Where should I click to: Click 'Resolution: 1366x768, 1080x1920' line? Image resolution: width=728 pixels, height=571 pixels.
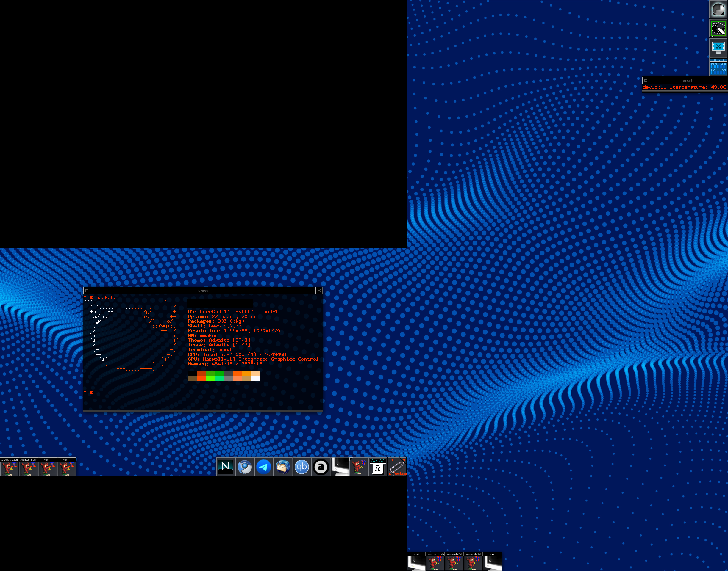point(234,331)
